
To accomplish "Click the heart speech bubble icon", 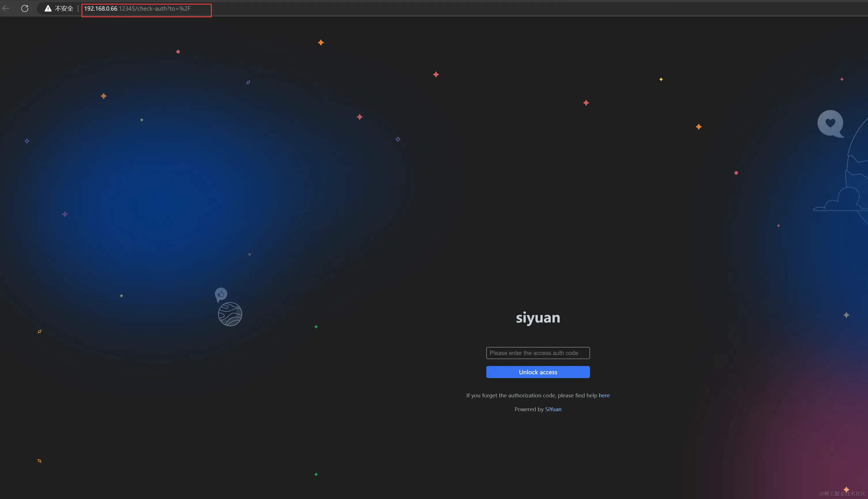I will 830,123.
